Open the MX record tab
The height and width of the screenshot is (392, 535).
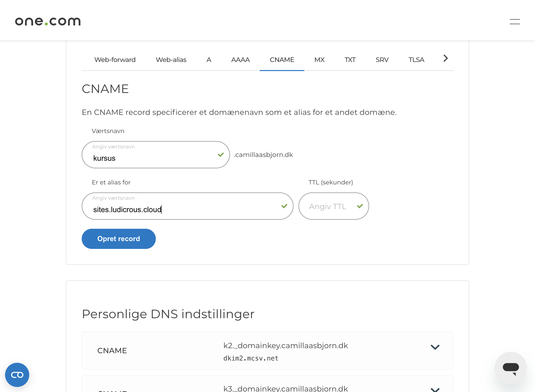click(319, 60)
